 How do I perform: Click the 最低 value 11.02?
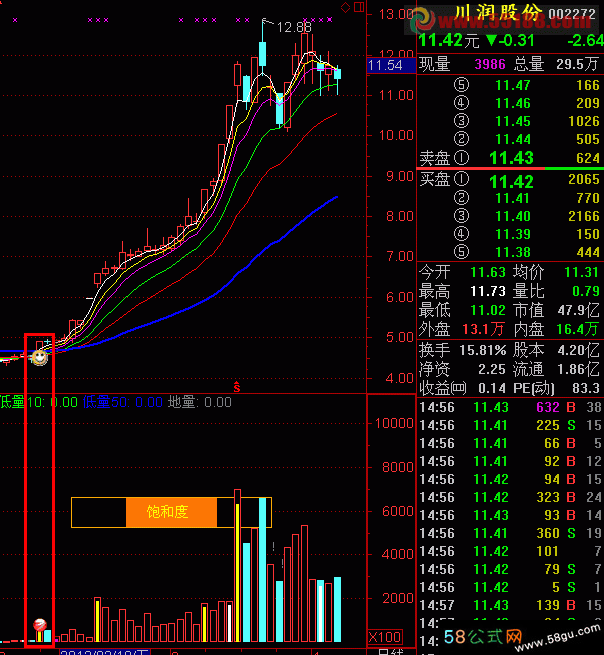click(487, 310)
